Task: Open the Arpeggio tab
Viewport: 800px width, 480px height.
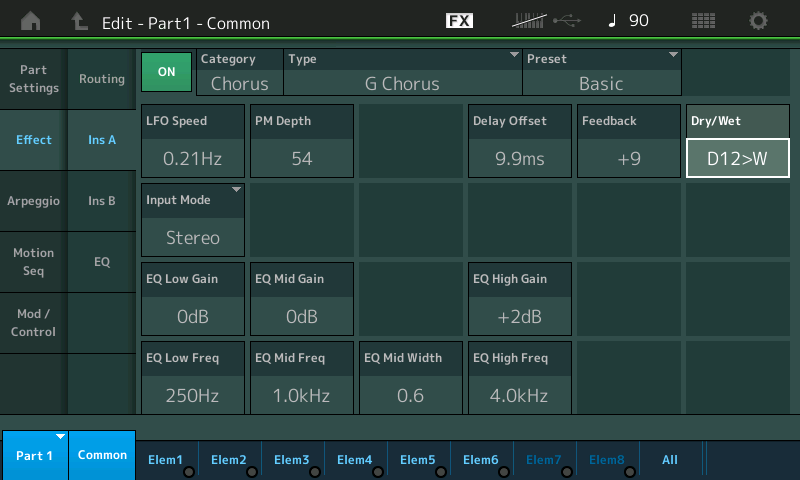Action: [33, 201]
